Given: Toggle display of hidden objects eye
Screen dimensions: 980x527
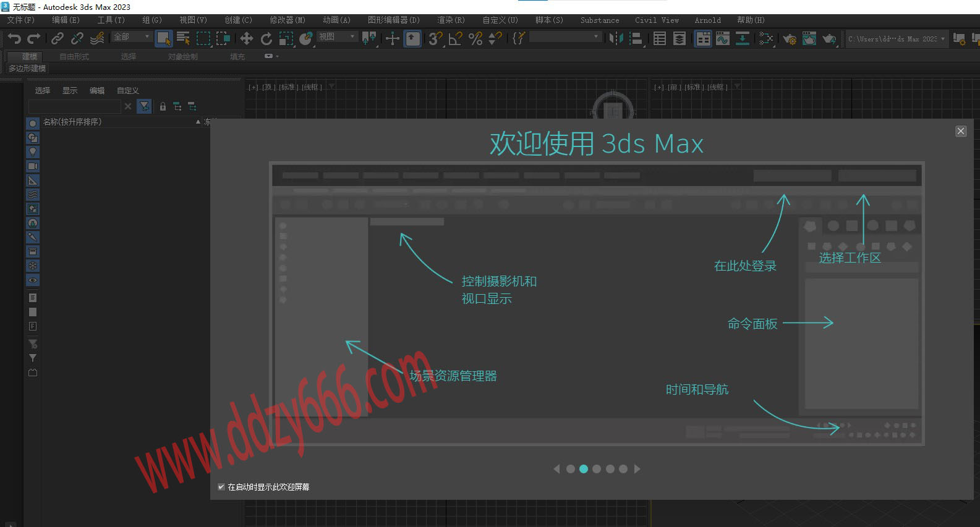Looking at the screenshot, I should pyautogui.click(x=33, y=280).
